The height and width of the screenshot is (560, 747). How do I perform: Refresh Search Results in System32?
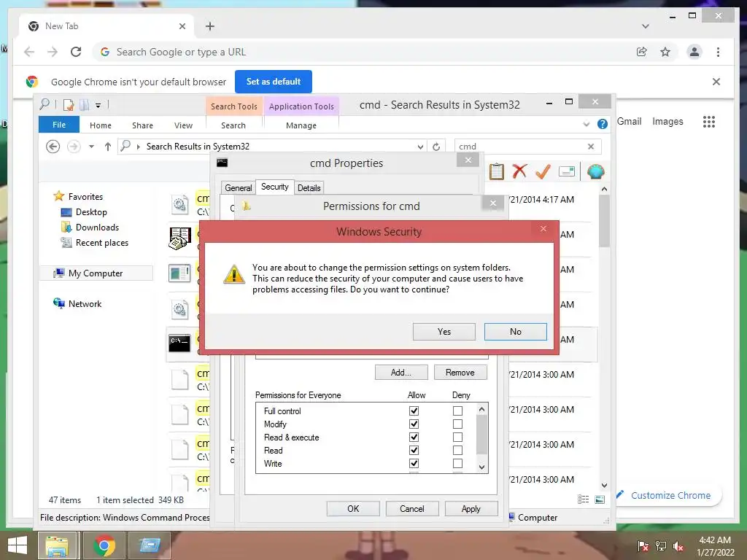(436, 147)
